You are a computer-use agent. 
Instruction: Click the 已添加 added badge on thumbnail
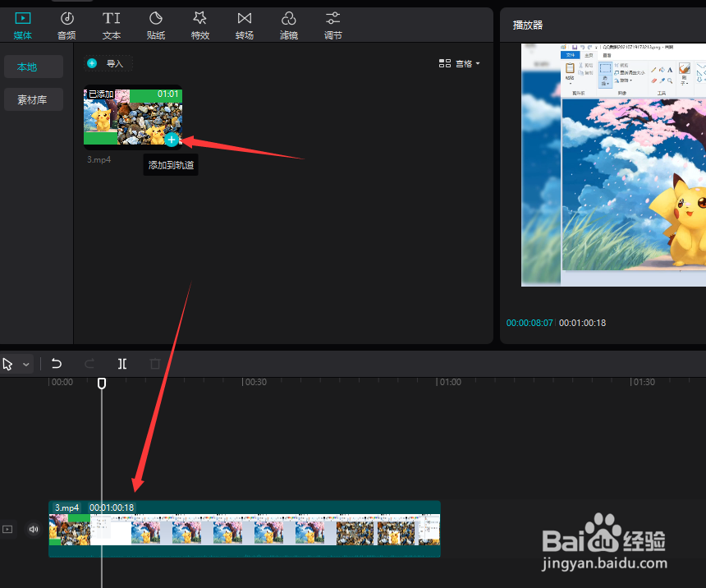tap(101, 94)
